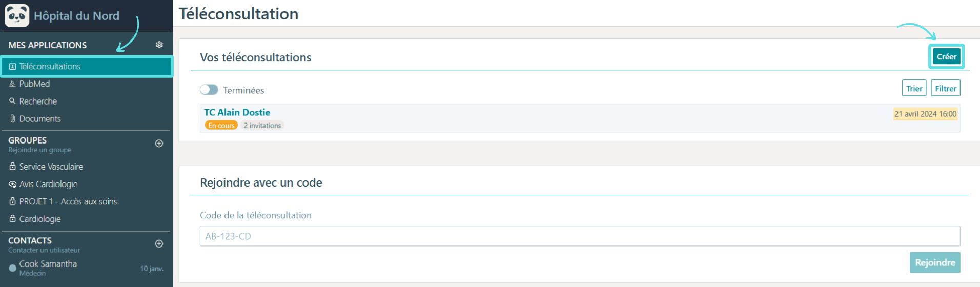Open the applications settings gear icon

click(159, 45)
